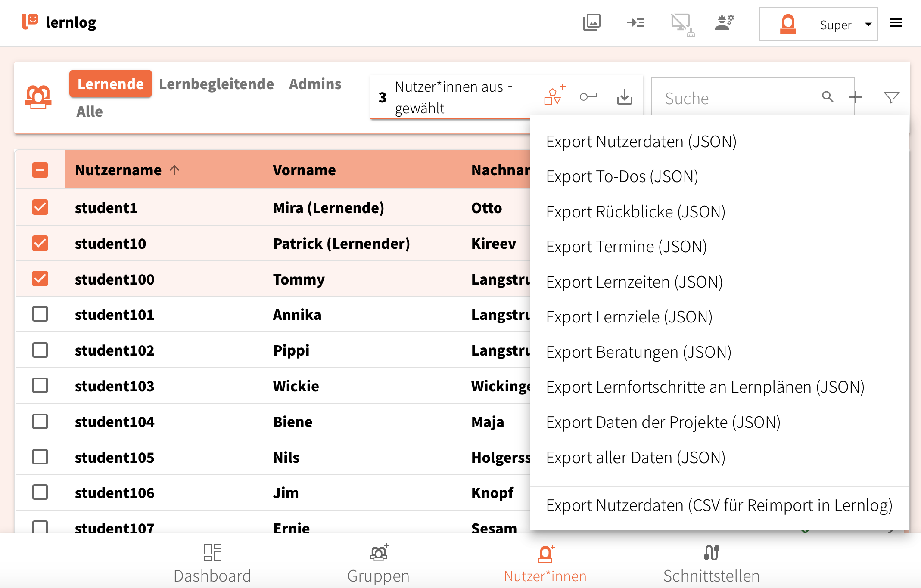Click the Nils first name cell

(286, 457)
